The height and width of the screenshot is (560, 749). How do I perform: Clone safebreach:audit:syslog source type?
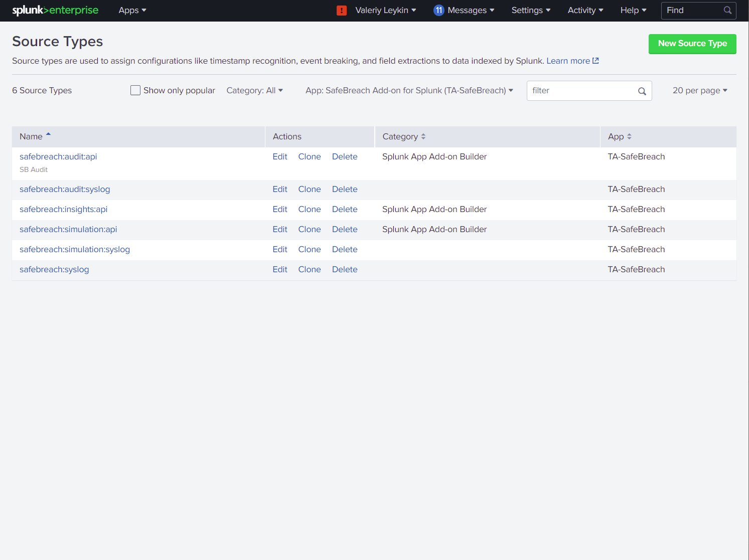point(310,189)
